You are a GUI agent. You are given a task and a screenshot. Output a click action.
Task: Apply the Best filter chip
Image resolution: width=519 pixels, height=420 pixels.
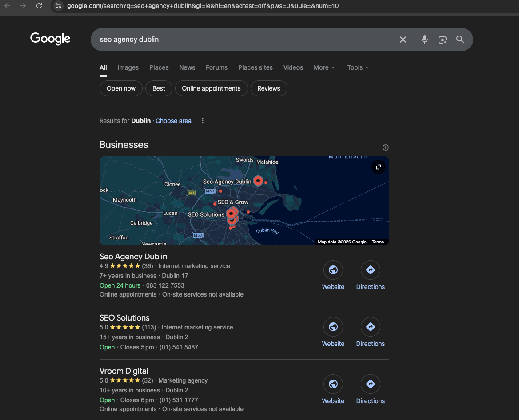pos(159,88)
